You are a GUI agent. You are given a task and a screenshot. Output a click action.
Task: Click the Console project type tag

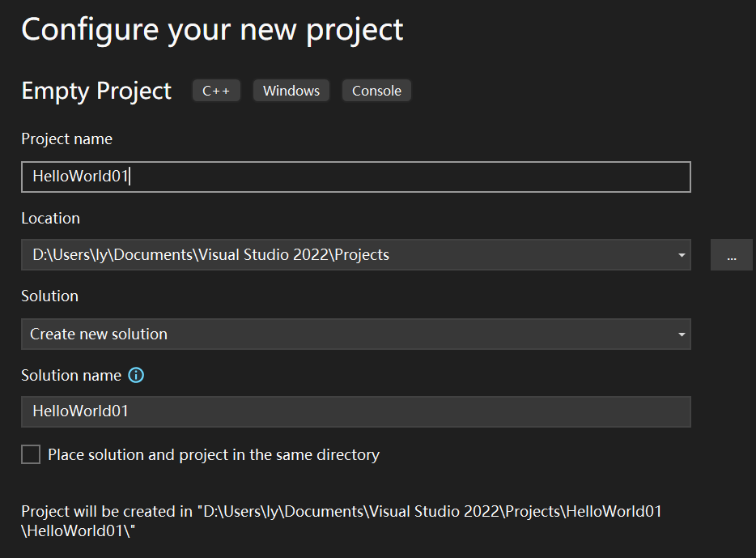click(x=376, y=91)
